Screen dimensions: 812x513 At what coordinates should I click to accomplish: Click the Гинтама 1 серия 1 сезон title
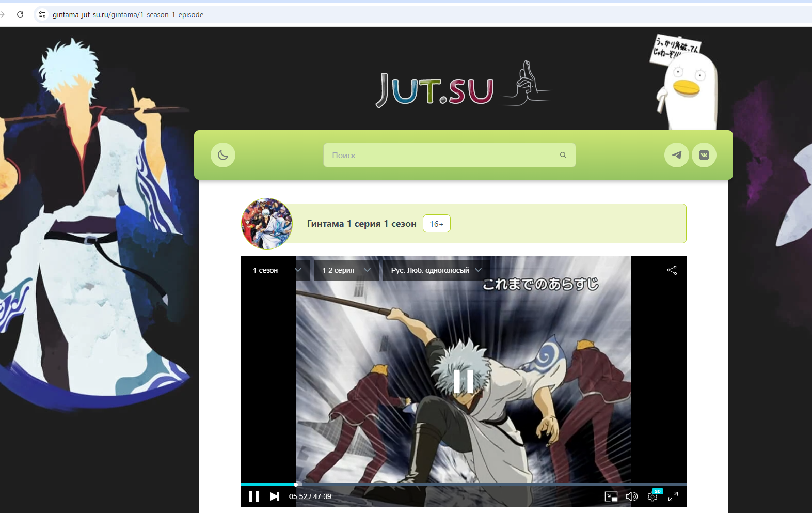[361, 224]
